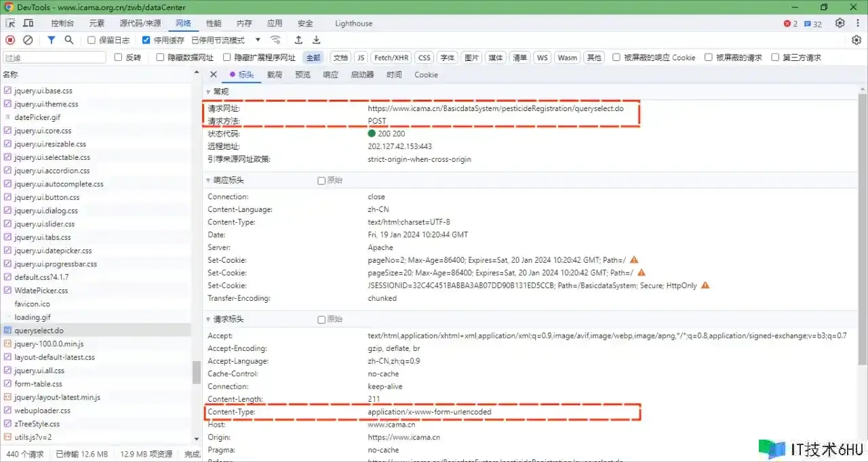Open network search magnifier icon
Screen dimensions: 868x462
tap(68, 40)
